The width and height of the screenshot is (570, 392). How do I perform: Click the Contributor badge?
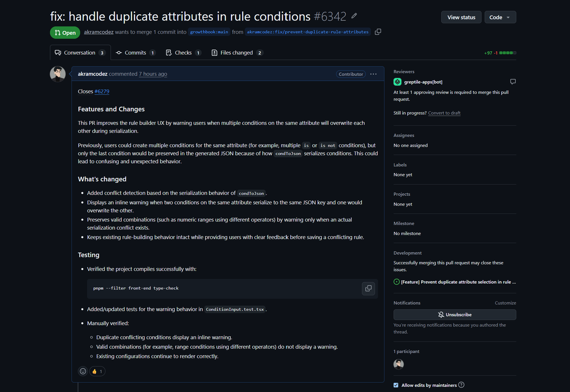pyautogui.click(x=351, y=74)
